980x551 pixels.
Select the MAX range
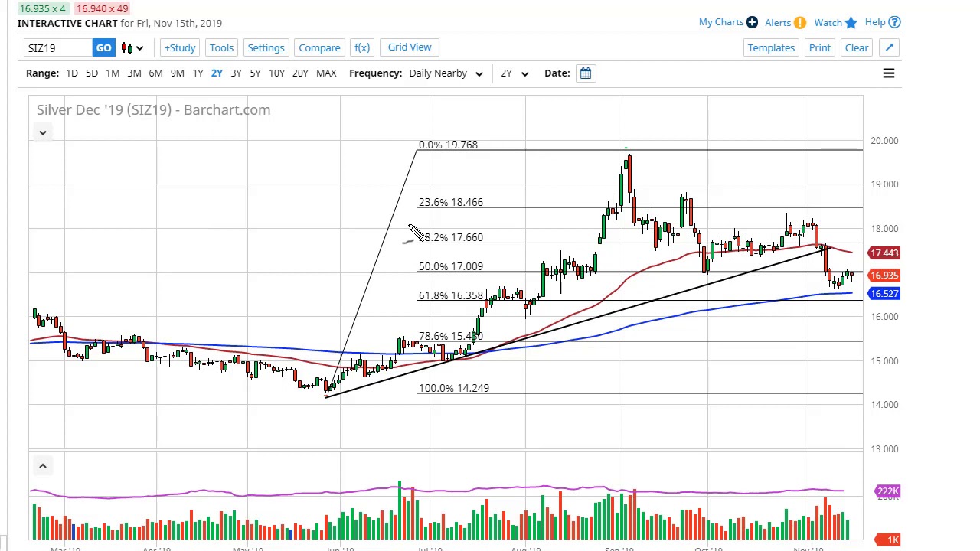click(326, 73)
